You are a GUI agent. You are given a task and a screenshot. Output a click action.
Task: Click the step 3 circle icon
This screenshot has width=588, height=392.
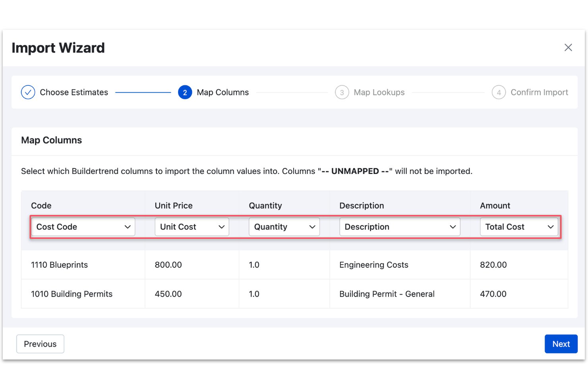342,92
